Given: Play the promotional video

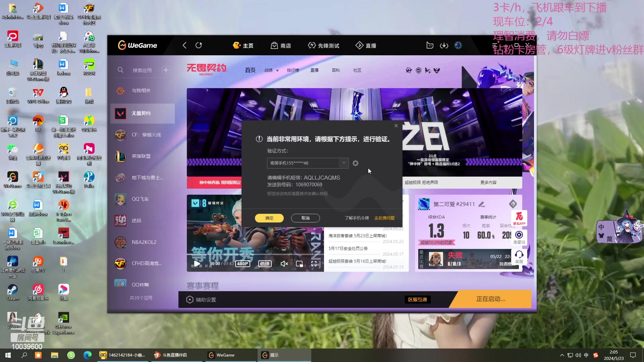Looking at the screenshot, I should pos(197,264).
